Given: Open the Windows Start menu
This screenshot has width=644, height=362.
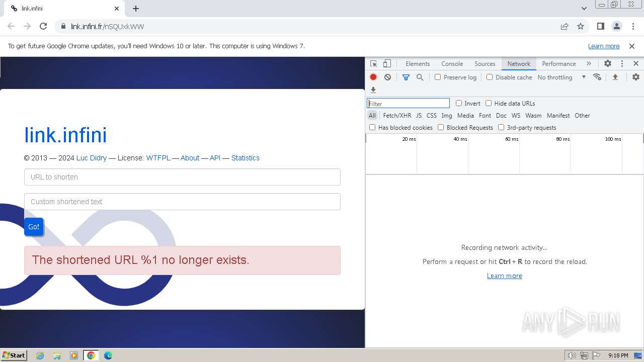Looking at the screenshot, I should coord(14,355).
